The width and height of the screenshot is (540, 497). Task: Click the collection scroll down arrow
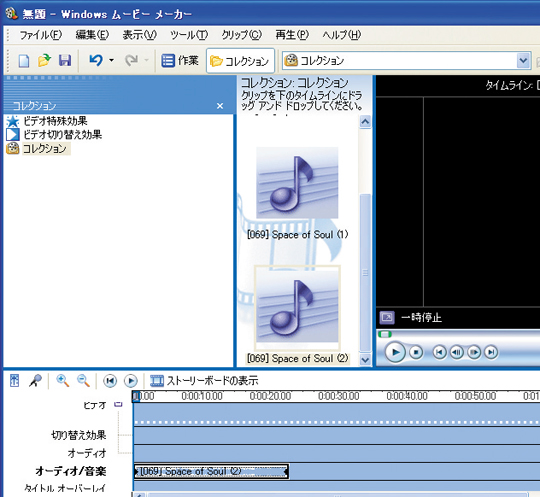point(365,360)
